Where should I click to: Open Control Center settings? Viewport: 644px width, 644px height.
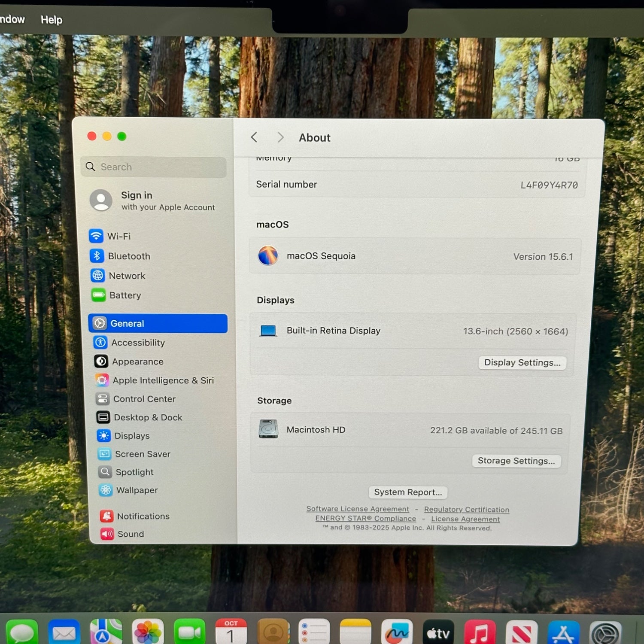pyautogui.click(x=144, y=399)
